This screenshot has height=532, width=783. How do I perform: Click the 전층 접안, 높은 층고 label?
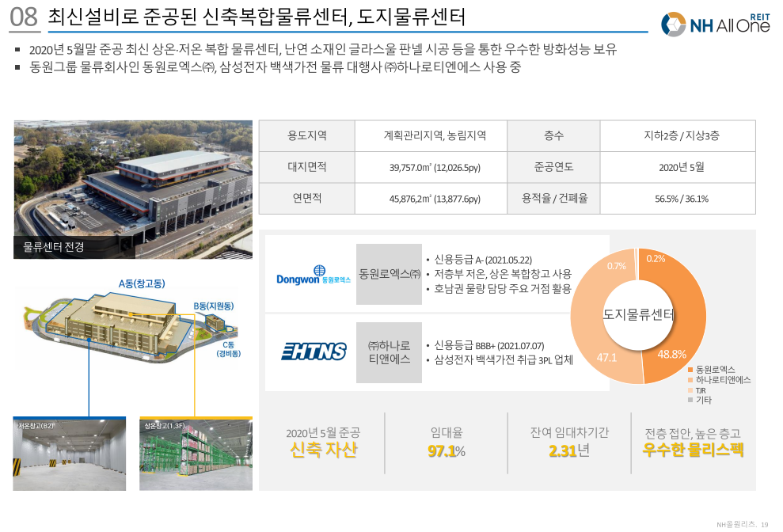[x=693, y=433]
